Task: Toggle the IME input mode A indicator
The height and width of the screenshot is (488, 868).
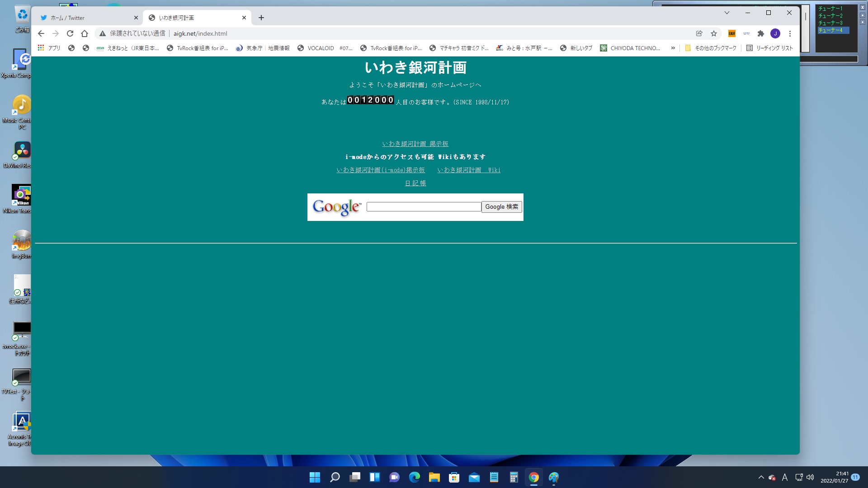Action: point(785,477)
